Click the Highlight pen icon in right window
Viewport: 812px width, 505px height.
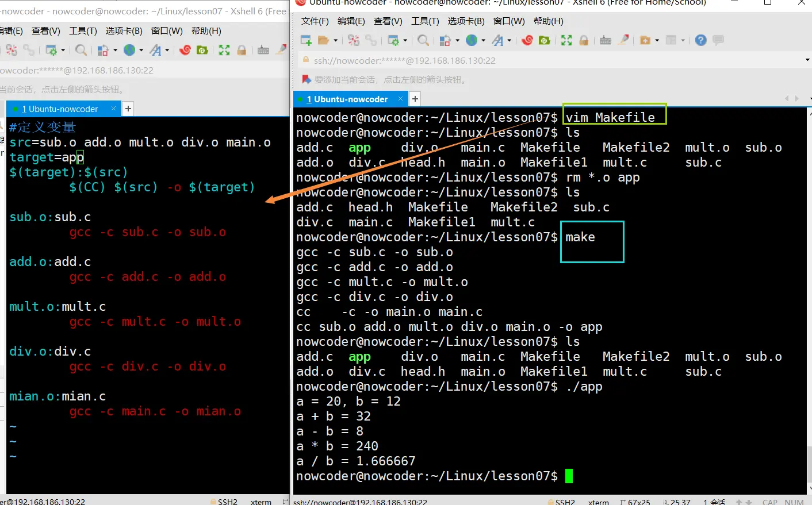[x=623, y=40]
